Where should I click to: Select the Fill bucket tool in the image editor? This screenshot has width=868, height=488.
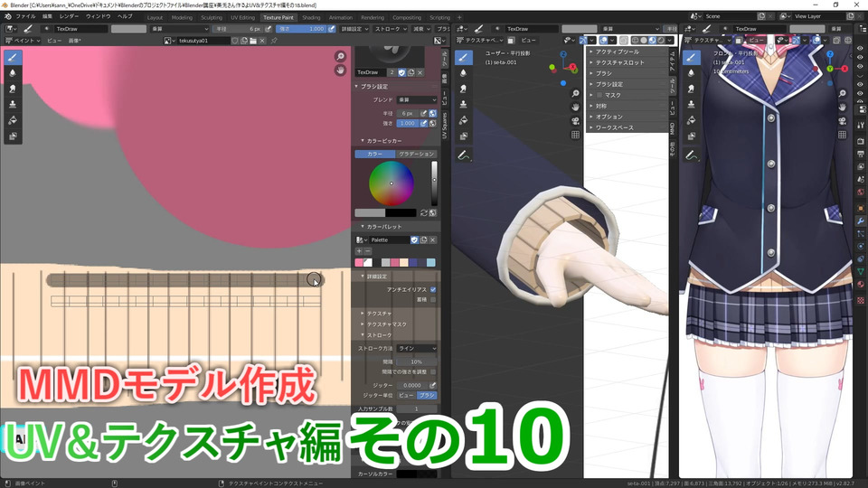(x=13, y=120)
